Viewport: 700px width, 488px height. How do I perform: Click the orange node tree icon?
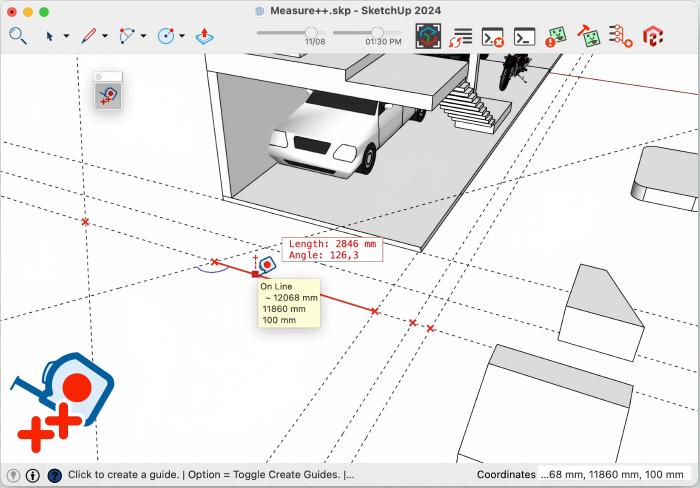[621, 36]
